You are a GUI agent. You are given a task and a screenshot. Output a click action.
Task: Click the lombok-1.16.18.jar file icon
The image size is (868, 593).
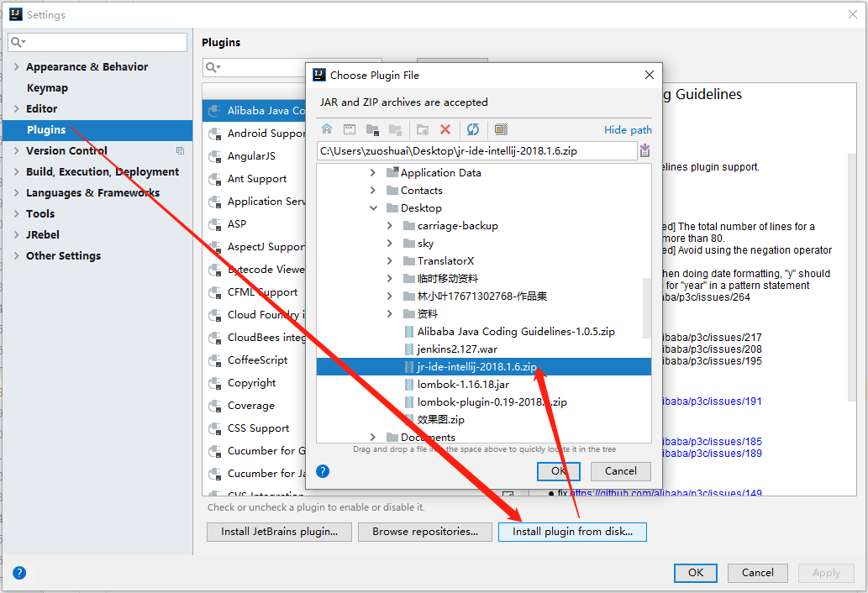click(x=408, y=385)
